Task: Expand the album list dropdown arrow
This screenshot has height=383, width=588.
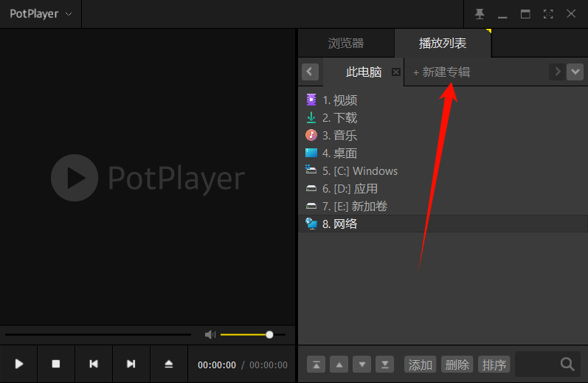Action: coord(575,72)
